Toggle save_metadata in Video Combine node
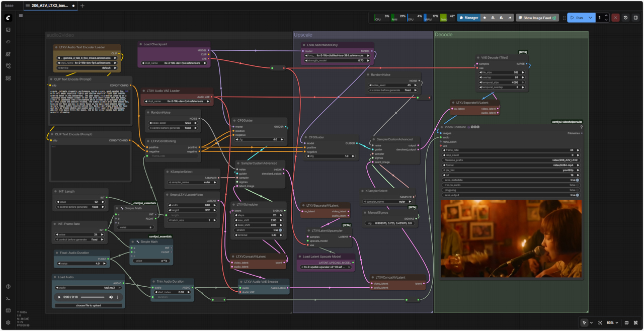Viewport: 644px width, 331px height. (x=577, y=180)
